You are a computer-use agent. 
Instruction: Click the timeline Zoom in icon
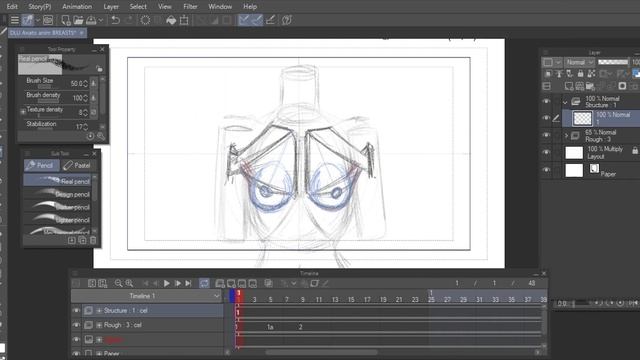point(129,283)
